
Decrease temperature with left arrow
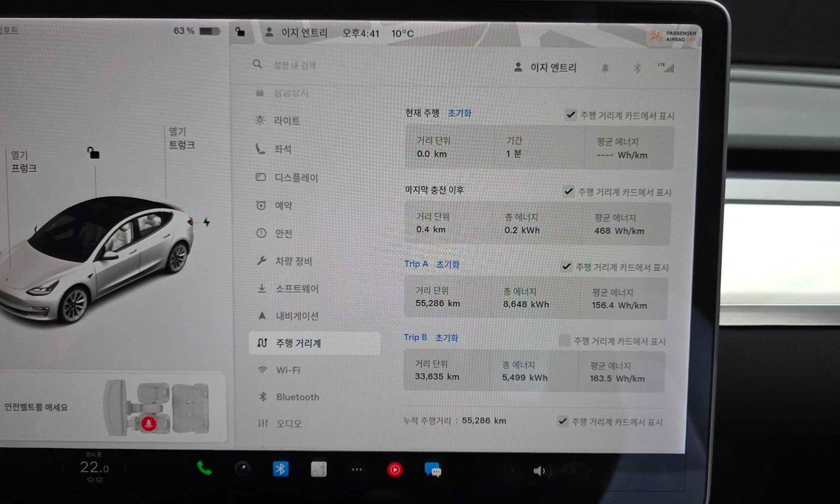[64, 467]
